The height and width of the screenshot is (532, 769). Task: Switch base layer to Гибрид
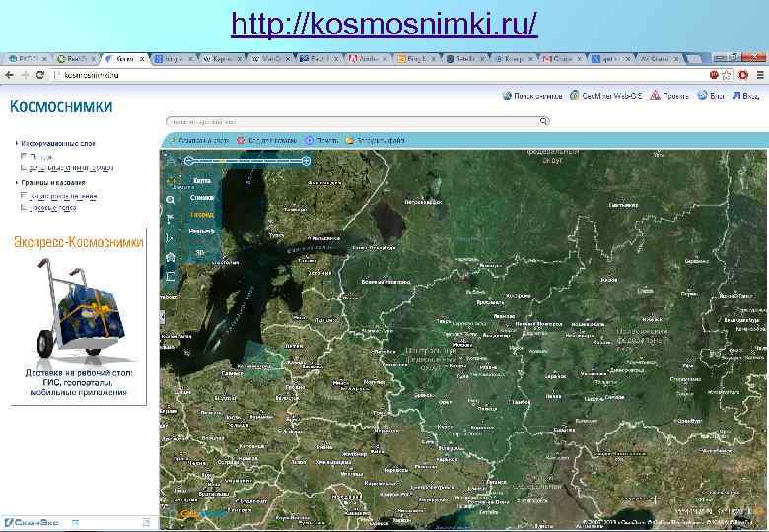202,215
